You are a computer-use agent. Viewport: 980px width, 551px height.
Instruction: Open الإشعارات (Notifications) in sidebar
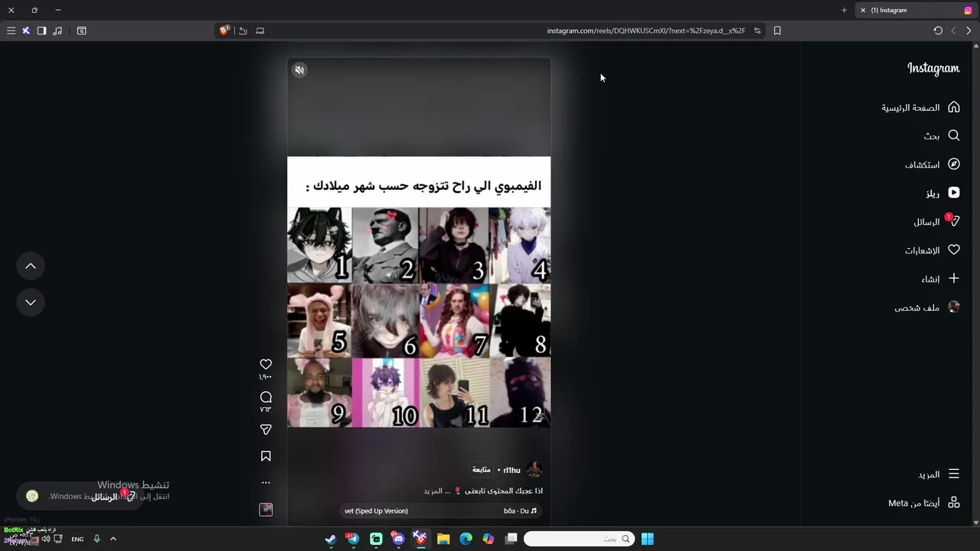933,250
